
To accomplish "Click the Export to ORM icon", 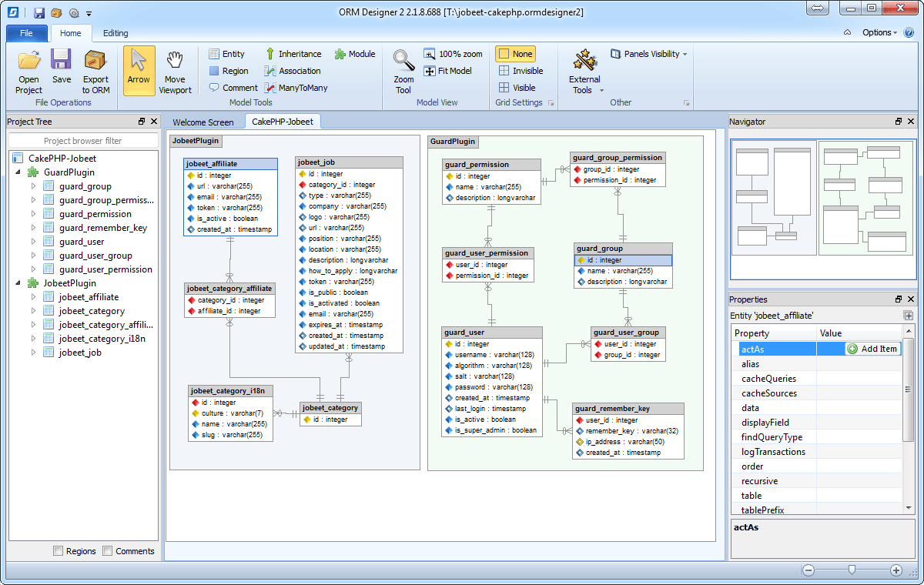I will click(96, 71).
